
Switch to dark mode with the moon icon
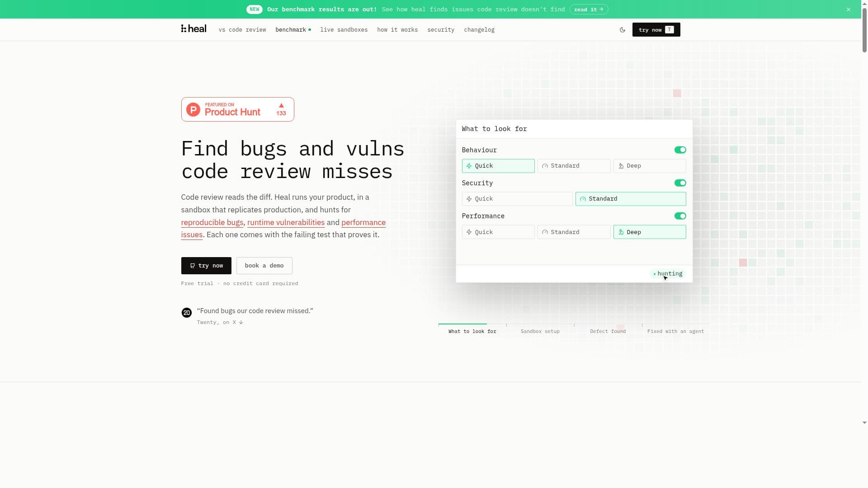[x=623, y=30]
